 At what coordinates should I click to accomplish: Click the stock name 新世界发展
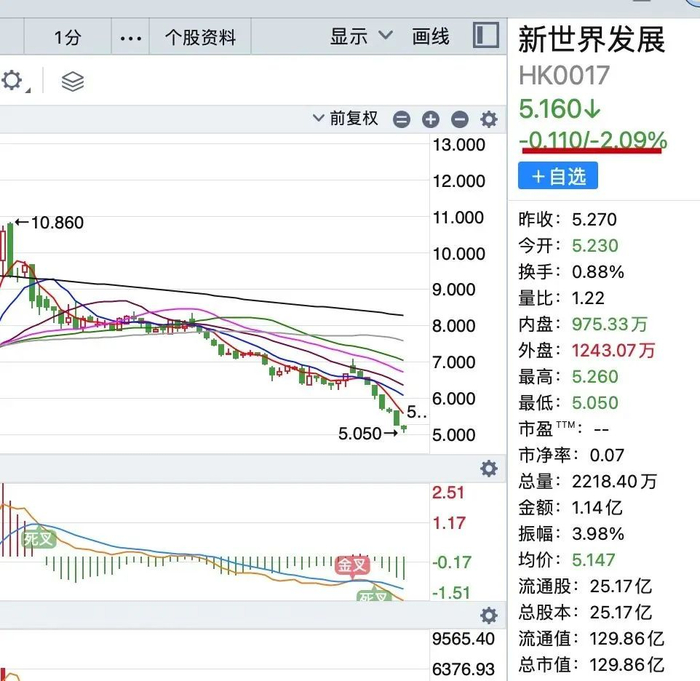(x=592, y=39)
